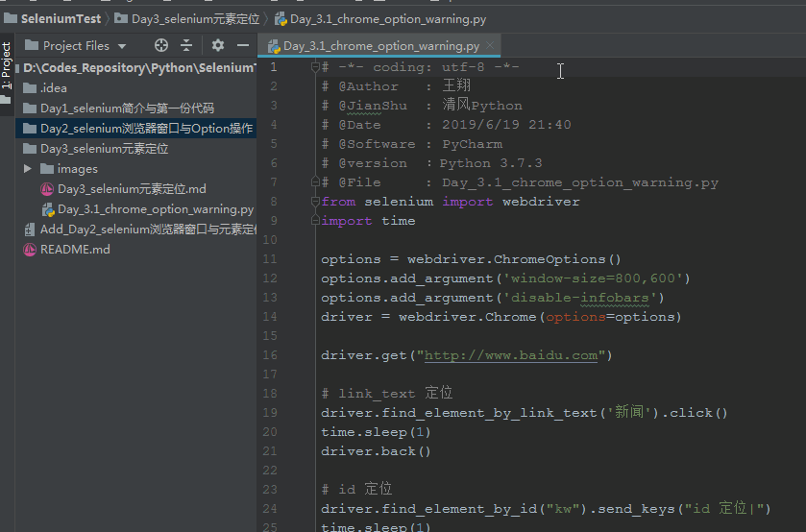Image resolution: width=806 pixels, height=532 pixels.
Task: Close the Day_3.1_chrome_option_warning.py editor tab
Action: (490, 45)
